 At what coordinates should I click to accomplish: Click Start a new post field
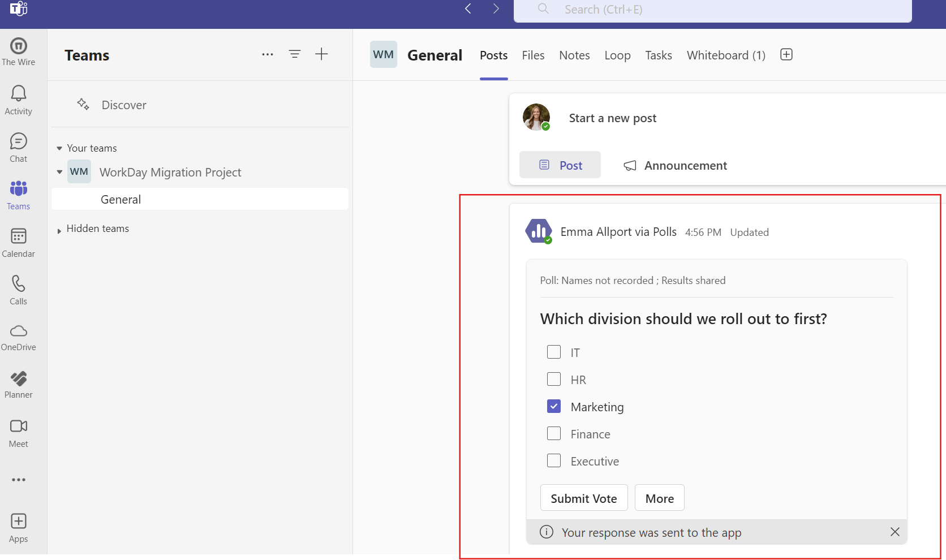point(613,118)
